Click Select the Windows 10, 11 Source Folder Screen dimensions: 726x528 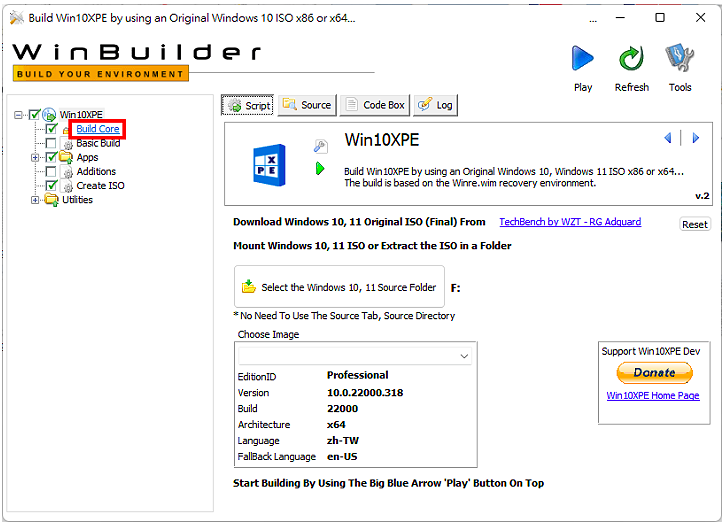(x=339, y=287)
